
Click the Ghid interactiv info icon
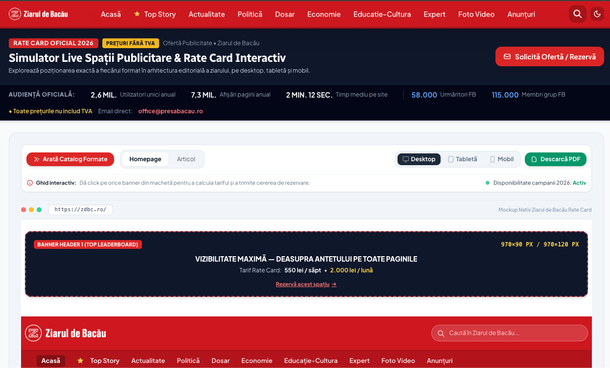click(x=30, y=183)
